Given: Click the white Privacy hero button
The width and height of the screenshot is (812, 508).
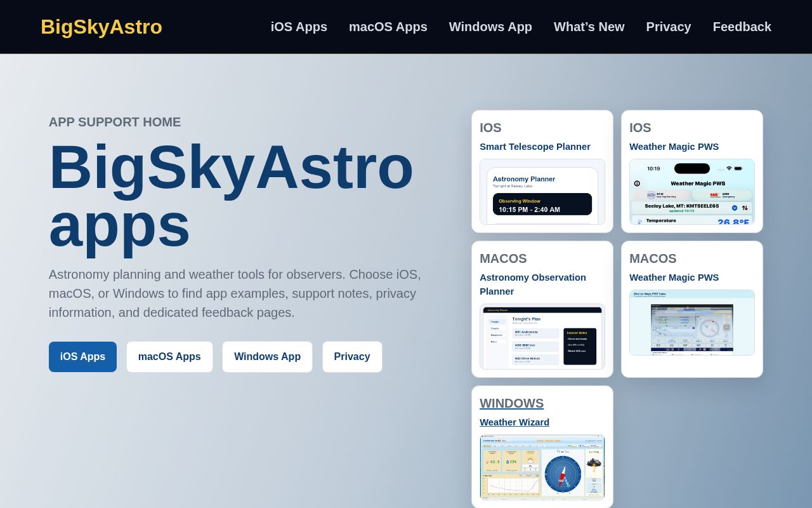Looking at the screenshot, I should pyautogui.click(x=352, y=357).
